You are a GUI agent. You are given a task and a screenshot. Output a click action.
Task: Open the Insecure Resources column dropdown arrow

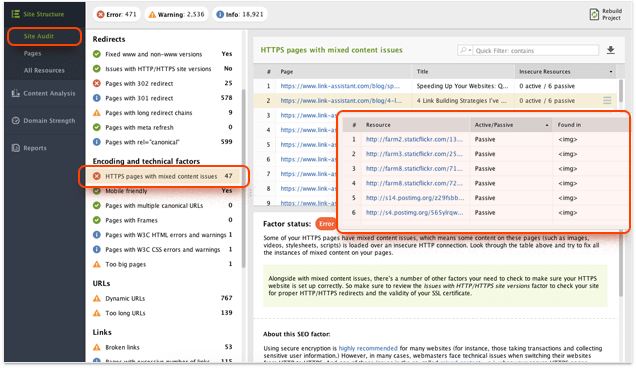611,72
